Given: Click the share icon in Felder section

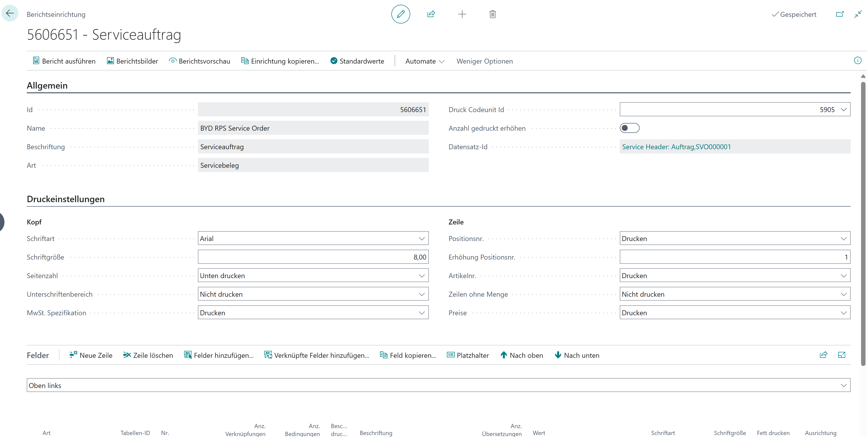Looking at the screenshot, I should pos(823,355).
